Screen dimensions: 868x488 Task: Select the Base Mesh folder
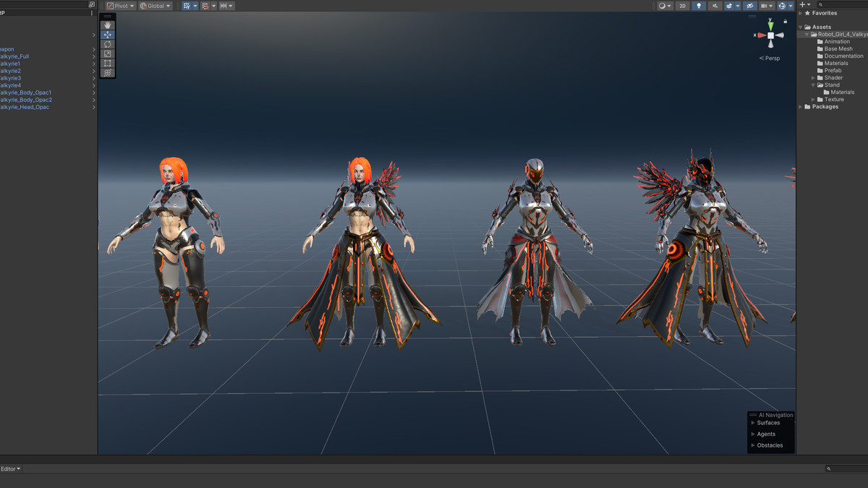click(838, 48)
